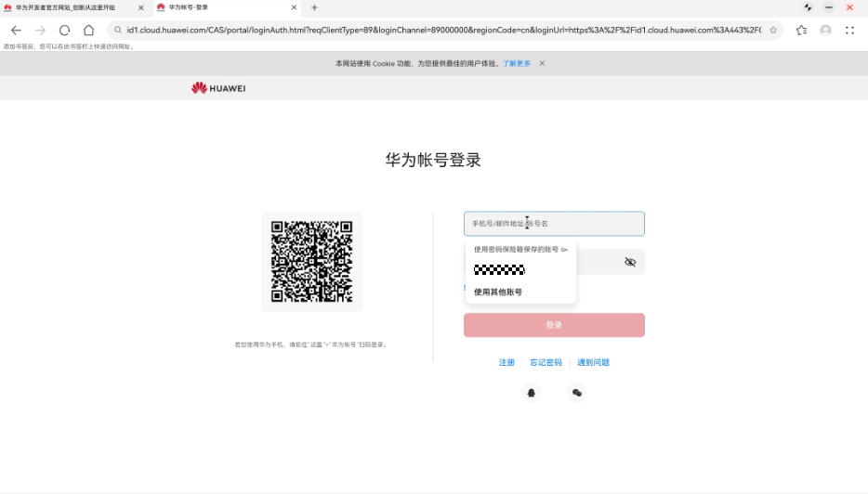Screen dimensions: 868x494
Task: Open the 忘记密码 link
Action: pyautogui.click(x=546, y=362)
